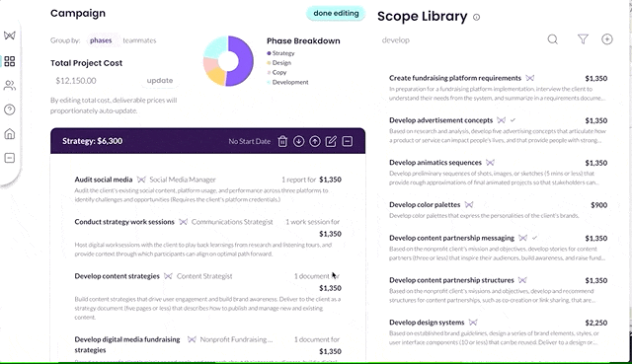The height and width of the screenshot is (364, 632).
Task: Collapse the Strategy phase with minus icon
Action: 347,141
